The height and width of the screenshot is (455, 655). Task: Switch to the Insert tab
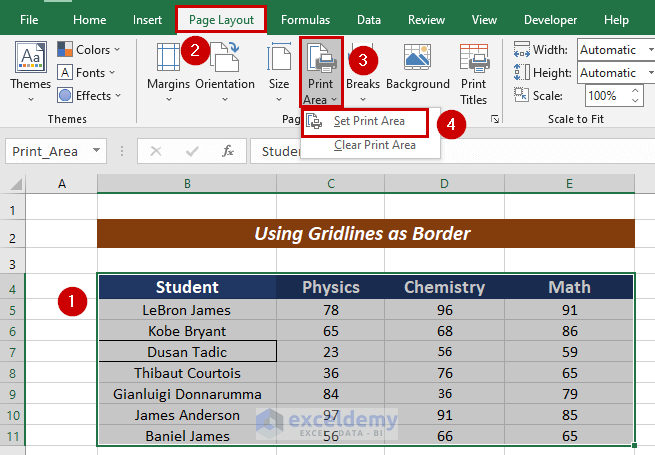pyautogui.click(x=147, y=20)
